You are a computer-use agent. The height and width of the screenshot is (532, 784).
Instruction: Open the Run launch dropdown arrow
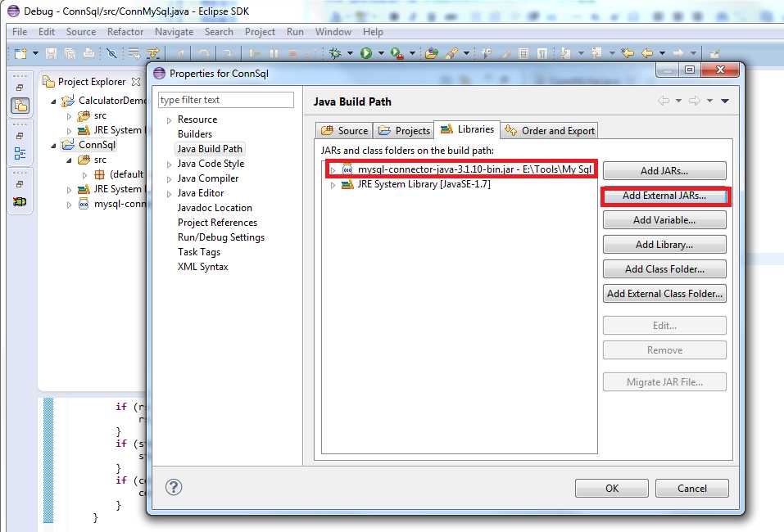[381, 53]
